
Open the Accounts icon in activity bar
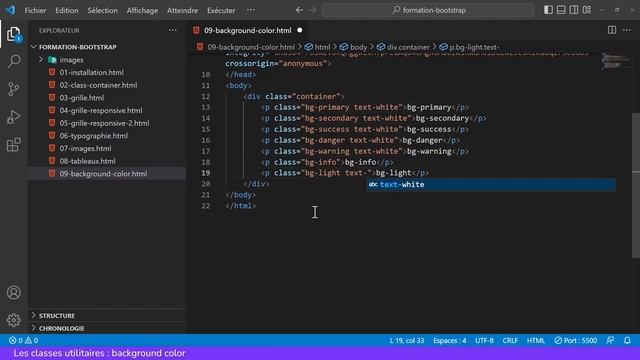coord(13,293)
